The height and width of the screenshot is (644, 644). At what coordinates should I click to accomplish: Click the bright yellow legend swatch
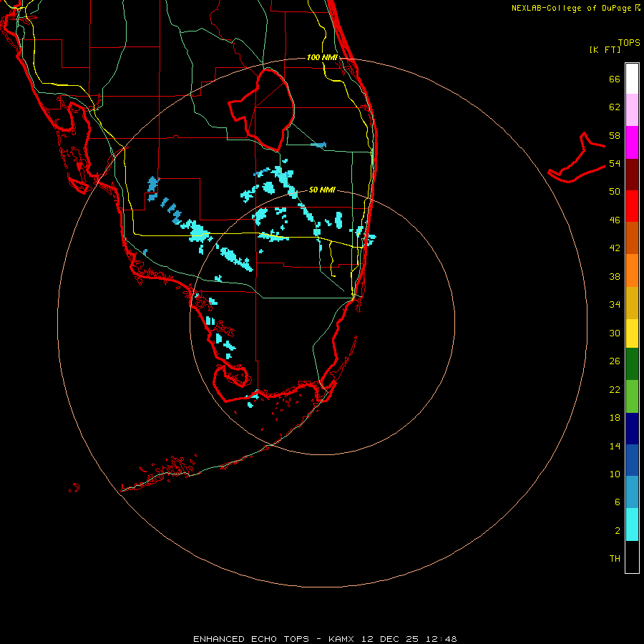pos(632,333)
